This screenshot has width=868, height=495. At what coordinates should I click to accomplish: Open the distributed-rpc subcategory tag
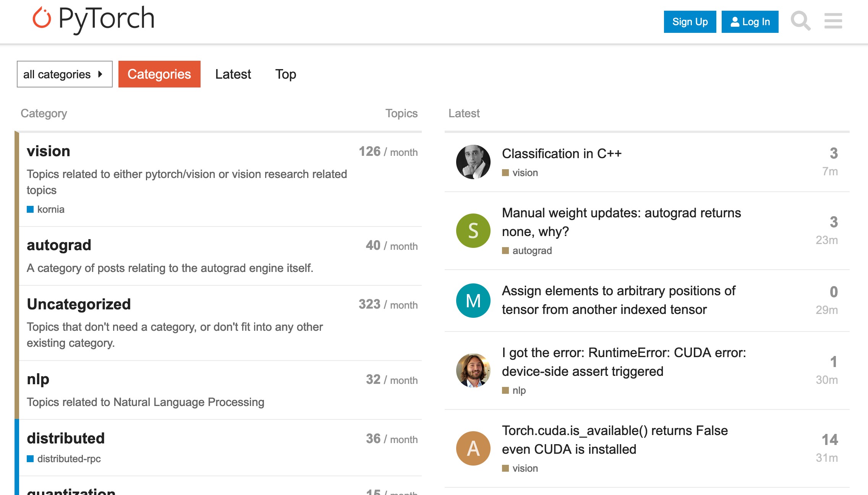tap(69, 459)
